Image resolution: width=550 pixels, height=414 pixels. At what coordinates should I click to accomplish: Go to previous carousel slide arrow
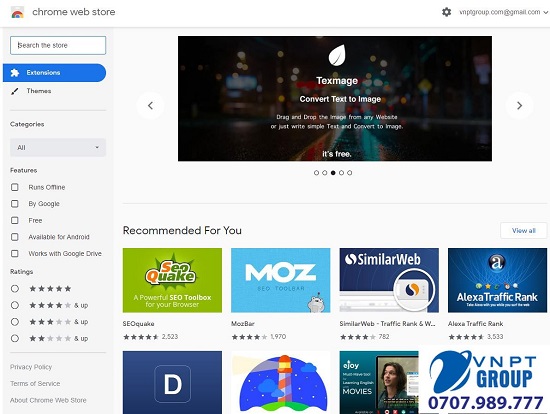click(x=150, y=106)
